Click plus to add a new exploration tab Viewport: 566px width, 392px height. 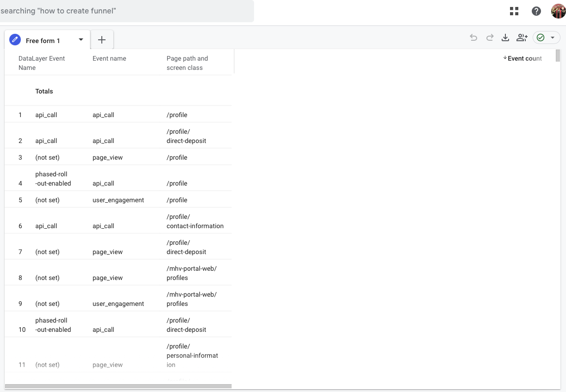pyautogui.click(x=101, y=40)
